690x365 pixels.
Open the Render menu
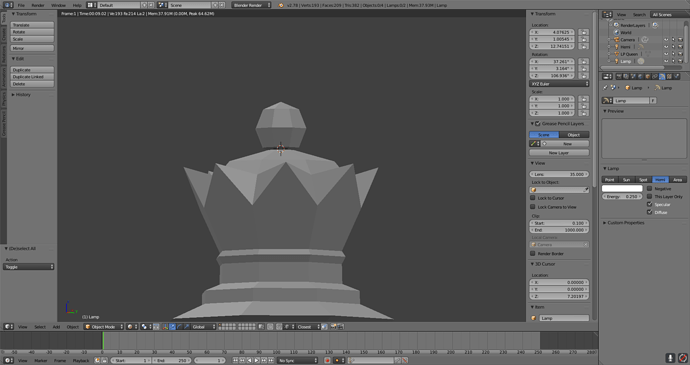[x=38, y=5]
